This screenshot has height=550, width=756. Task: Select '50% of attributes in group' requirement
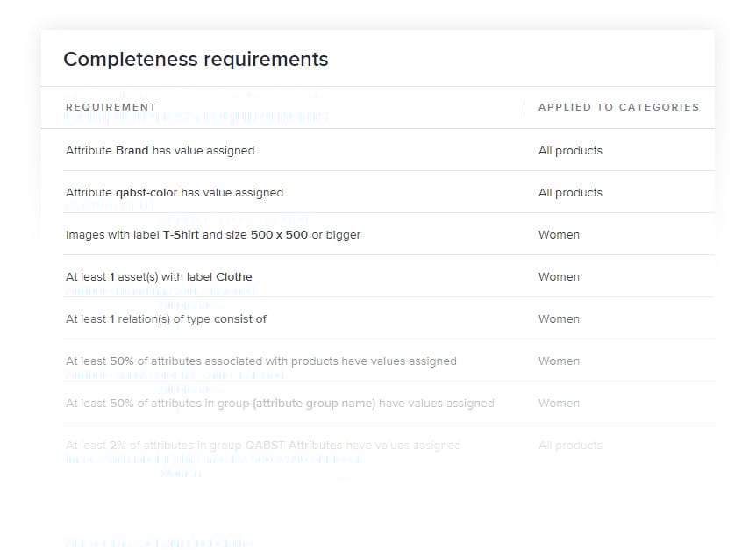coord(280,403)
